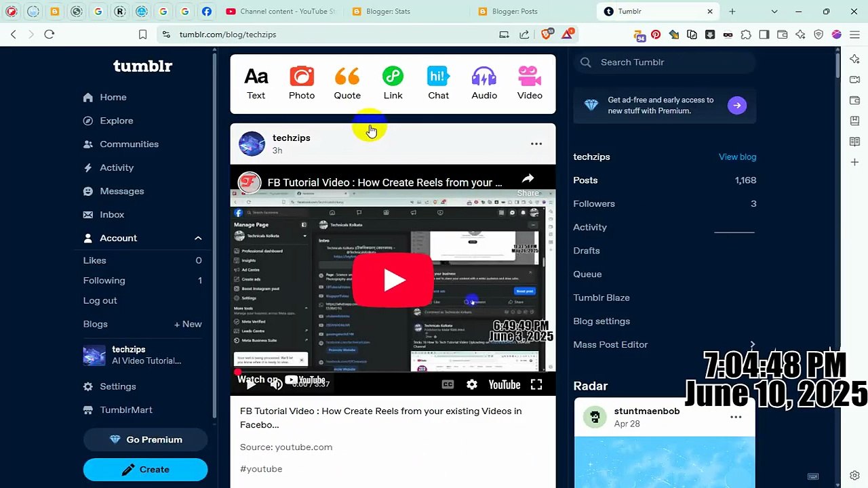This screenshot has height=488, width=868.
Task: Open Brave Shields icon
Action: tap(547, 35)
